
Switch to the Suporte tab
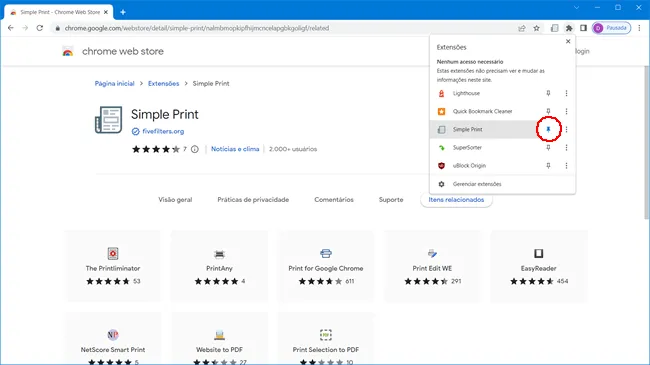(x=391, y=200)
